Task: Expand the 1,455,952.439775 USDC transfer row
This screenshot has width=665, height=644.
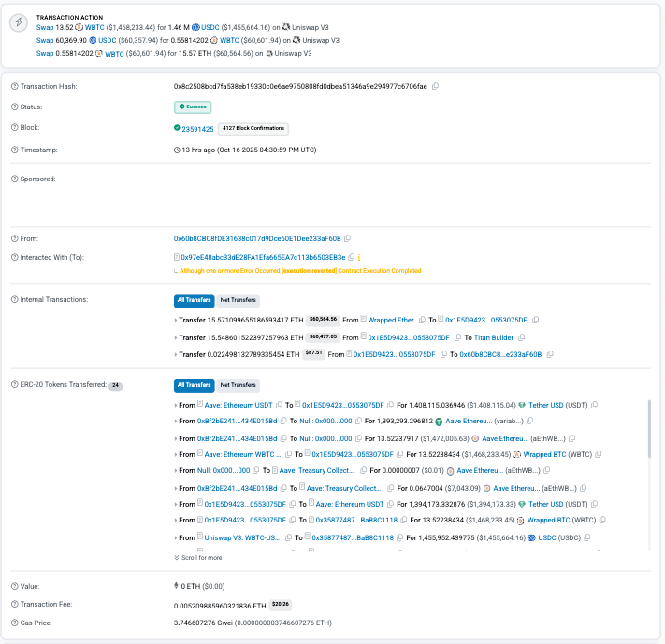Action: point(176,537)
